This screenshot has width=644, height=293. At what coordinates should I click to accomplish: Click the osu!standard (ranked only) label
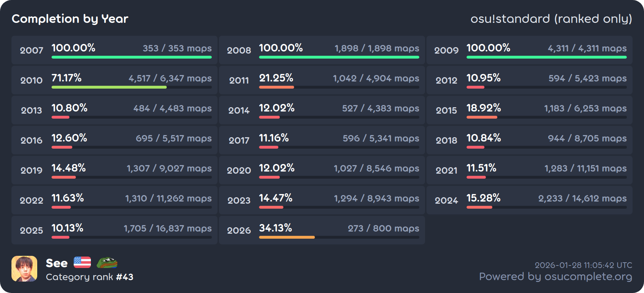[x=551, y=19]
